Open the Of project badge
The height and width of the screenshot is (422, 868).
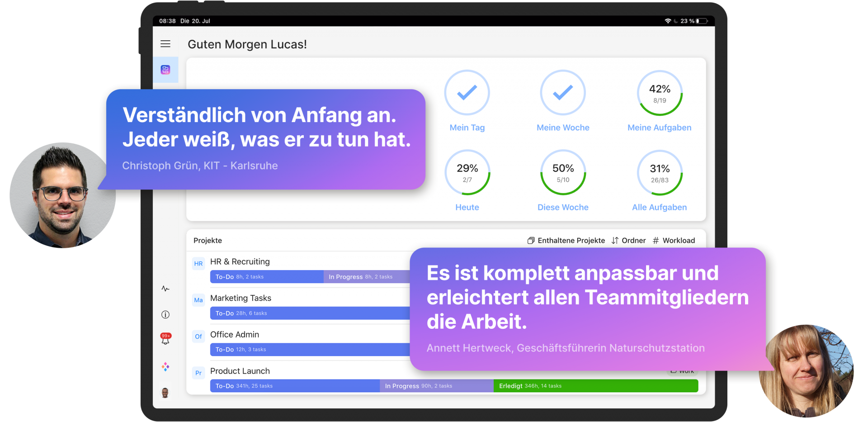coord(198,337)
